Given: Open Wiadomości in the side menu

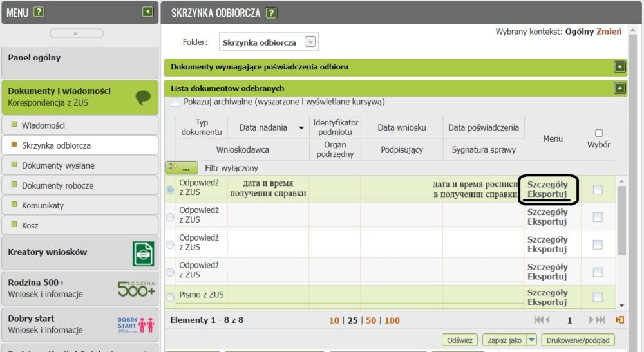Looking at the screenshot, I should point(43,125).
